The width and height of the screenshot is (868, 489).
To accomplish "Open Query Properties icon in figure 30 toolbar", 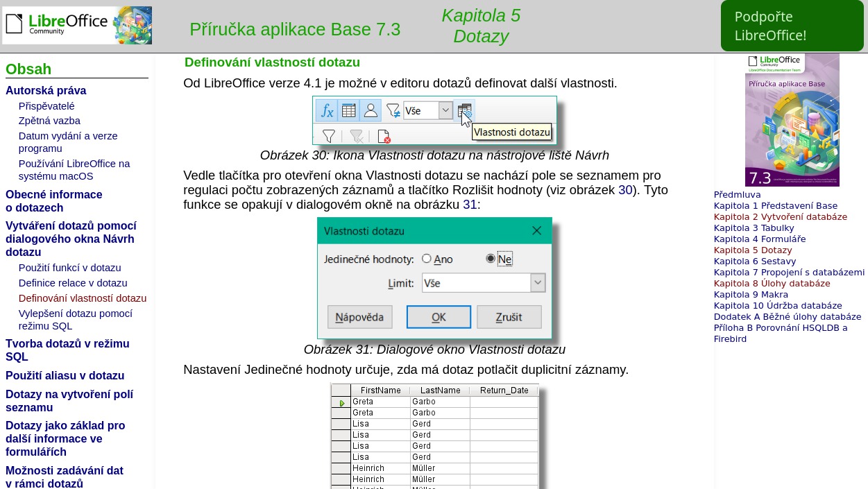I will pos(465,111).
